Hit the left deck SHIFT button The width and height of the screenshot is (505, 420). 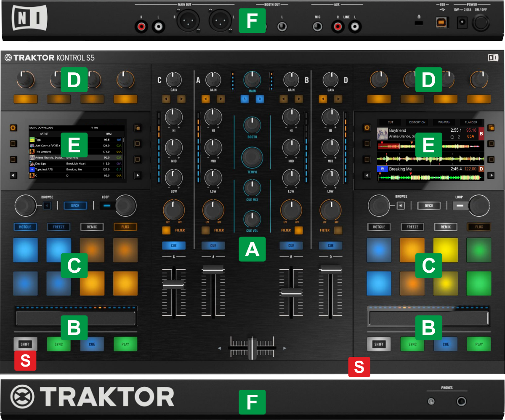[25, 344]
